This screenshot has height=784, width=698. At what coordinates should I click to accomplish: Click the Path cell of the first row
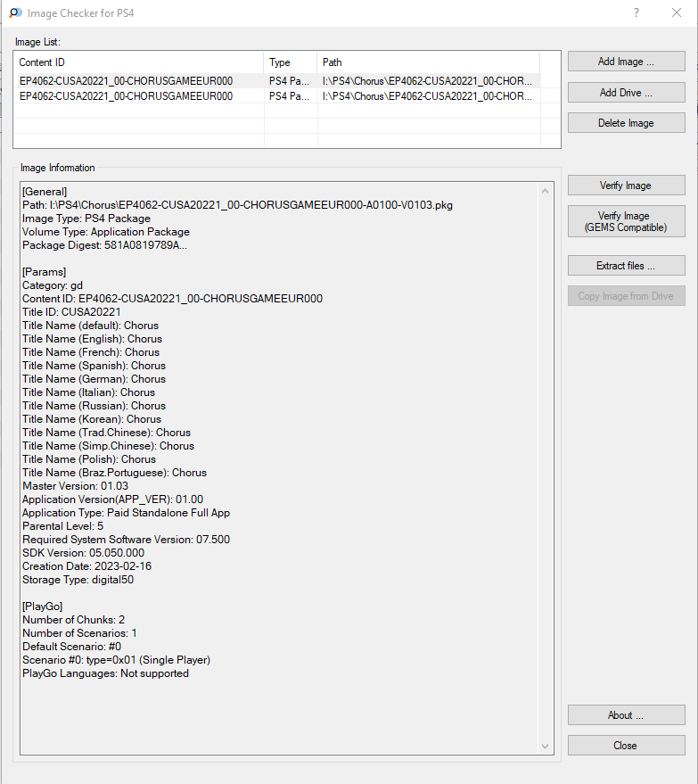pos(427,81)
